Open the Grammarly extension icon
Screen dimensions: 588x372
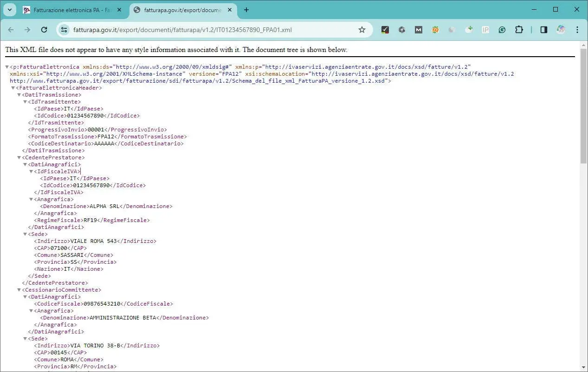(502, 30)
